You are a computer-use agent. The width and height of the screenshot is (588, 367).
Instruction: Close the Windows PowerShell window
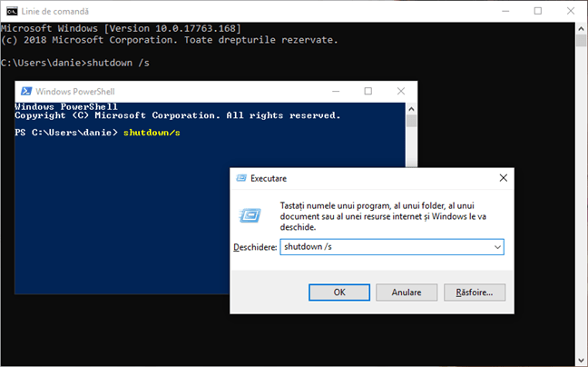click(401, 91)
